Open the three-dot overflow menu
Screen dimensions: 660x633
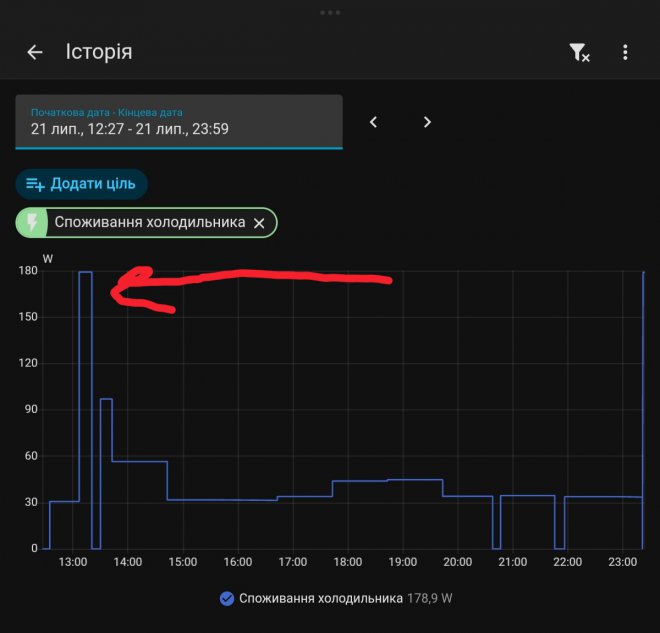(625, 52)
